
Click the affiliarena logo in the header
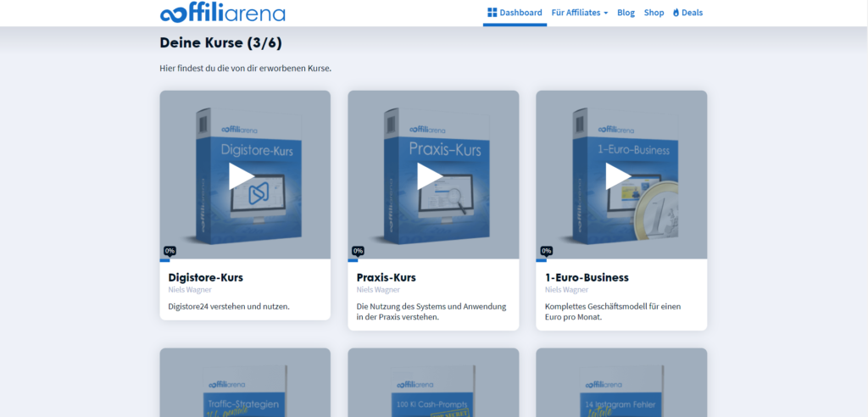tap(223, 13)
